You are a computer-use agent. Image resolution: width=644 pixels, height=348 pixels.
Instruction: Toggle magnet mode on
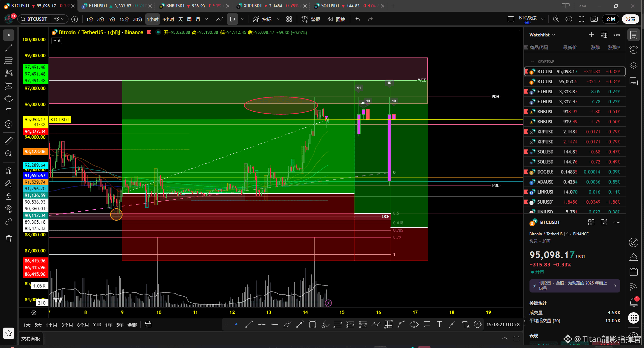click(x=9, y=170)
